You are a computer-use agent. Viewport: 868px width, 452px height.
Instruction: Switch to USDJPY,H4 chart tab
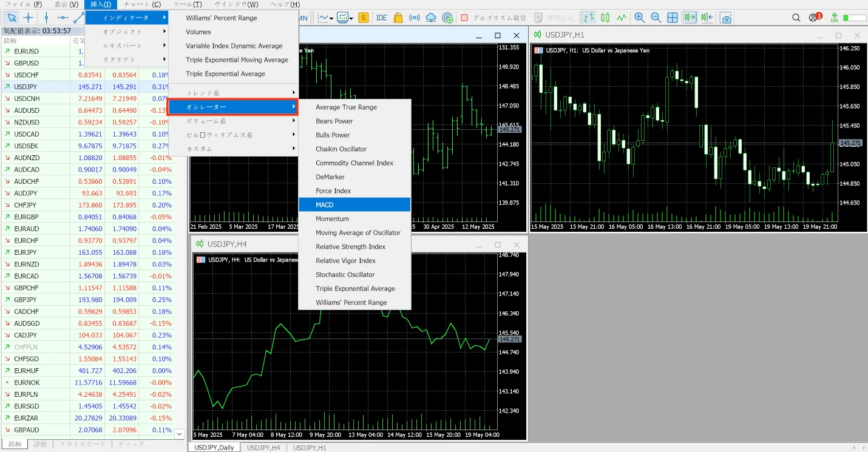point(263,447)
